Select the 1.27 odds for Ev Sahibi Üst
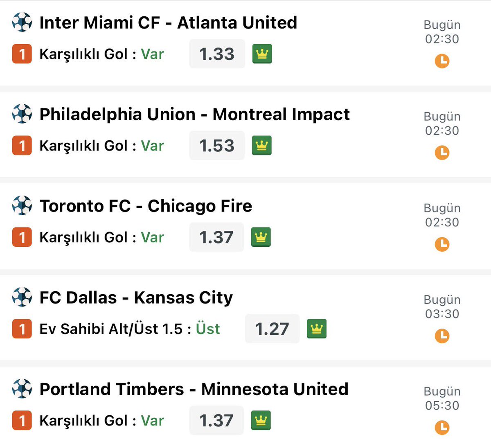The height and width of the screenshot is (448, 491). (272, 329)
